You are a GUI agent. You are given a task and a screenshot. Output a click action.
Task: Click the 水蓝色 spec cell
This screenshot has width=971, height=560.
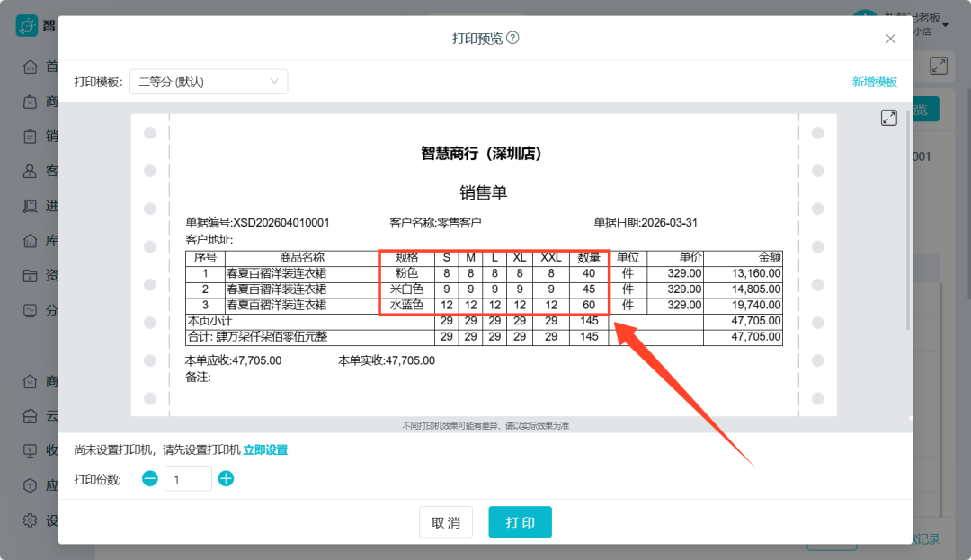407,305
